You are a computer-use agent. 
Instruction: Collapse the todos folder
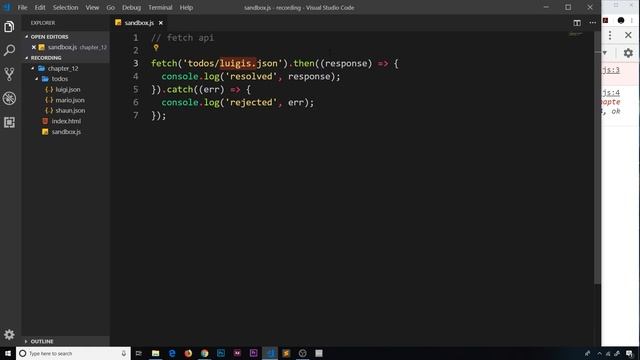(37, 79)
